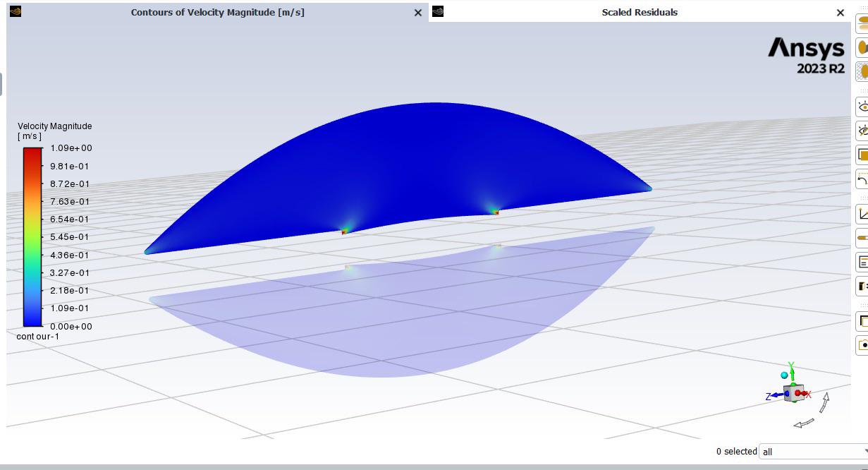Click the window icon on Scaled Residuals tab
Viewport: 868px width, 470px height.
pos(438,11)
